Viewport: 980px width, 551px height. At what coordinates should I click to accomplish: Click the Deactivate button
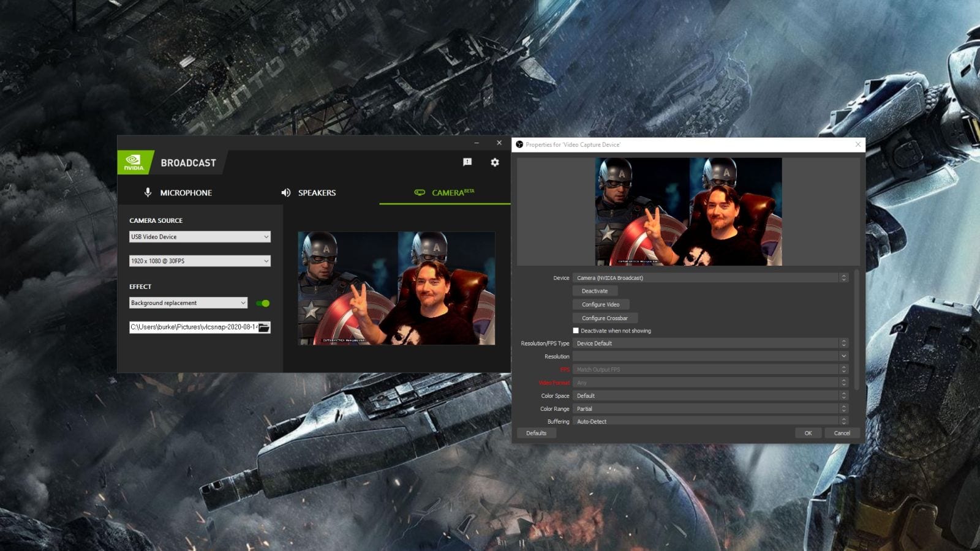click(595, 291)
